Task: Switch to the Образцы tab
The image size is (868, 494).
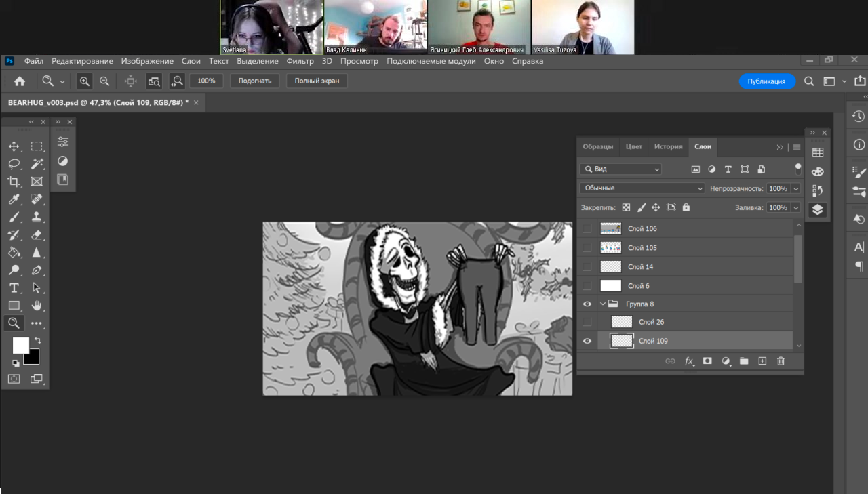Action: (x=598, y=146)
